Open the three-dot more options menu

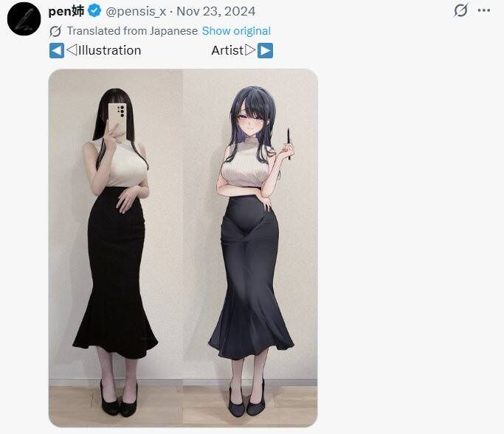(x=484, y=10)
